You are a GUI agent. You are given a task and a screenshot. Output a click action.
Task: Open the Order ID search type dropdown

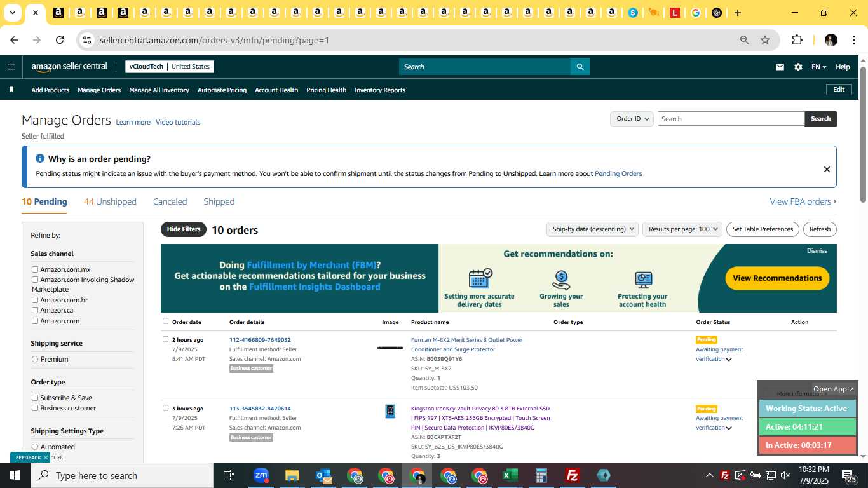point(632,119)
